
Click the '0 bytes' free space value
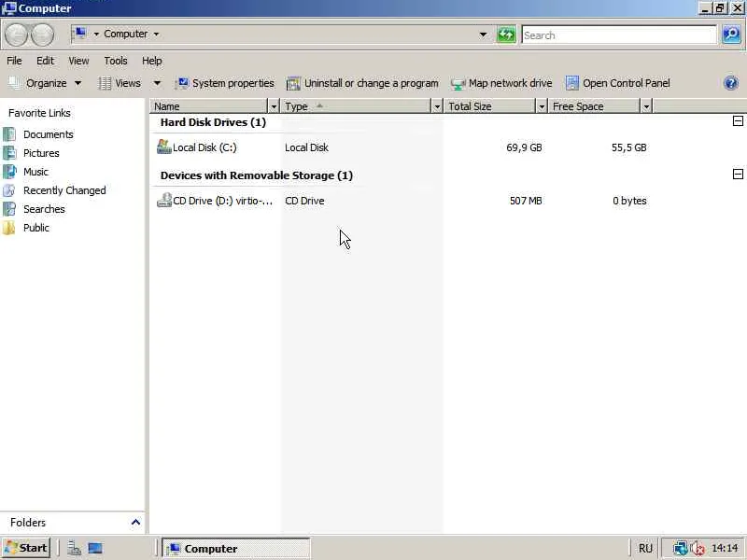pos(629,201)
